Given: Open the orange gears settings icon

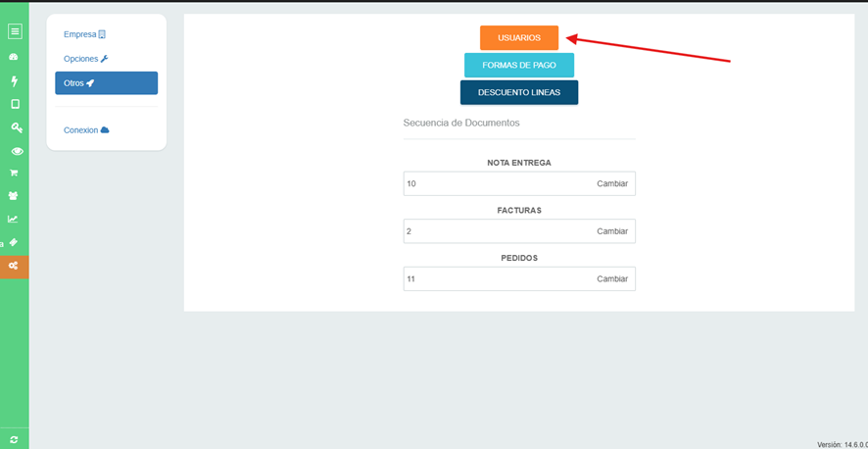Looking at the screenshot, I should (15, 267).
